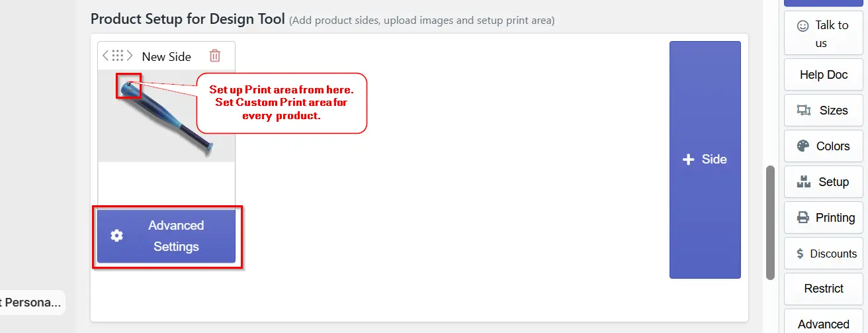
Task: Click the New Side title text
Action: point(167,56)
